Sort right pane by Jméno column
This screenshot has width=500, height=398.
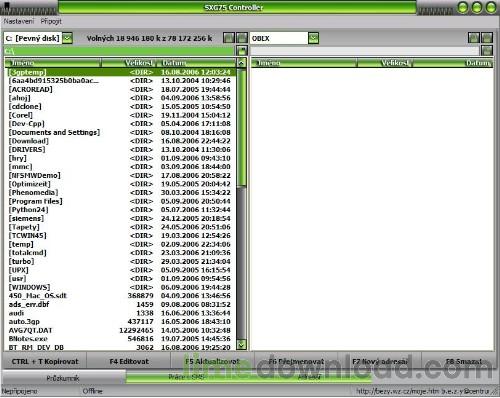click(x=304, y=63)
